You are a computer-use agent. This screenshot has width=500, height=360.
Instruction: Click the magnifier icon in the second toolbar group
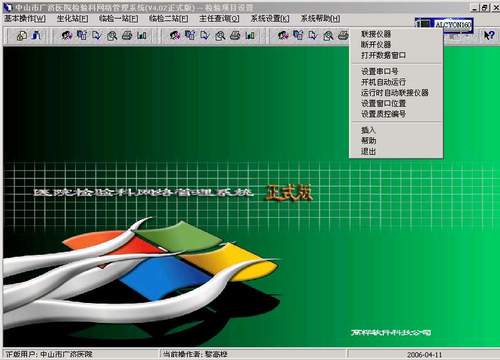[220, 35]
